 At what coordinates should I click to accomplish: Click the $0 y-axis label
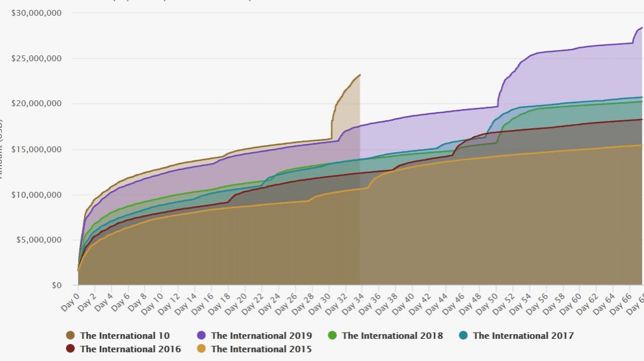pyautogui.click(x=56, y=286)
